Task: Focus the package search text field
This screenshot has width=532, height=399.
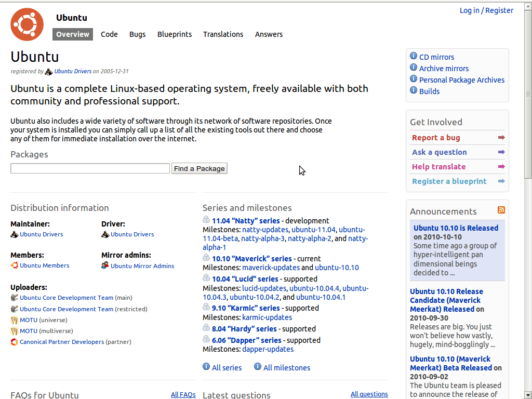Action: pos(90,168)
